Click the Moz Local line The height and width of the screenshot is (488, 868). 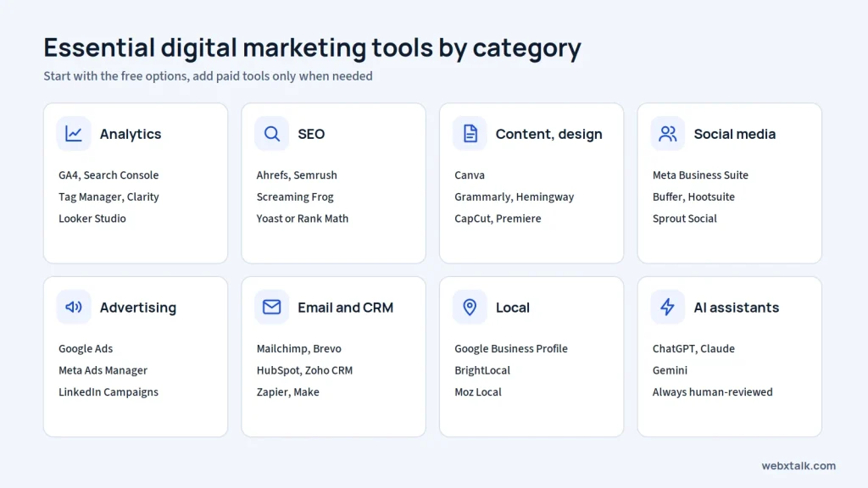pyautogui.click(x=478, y=391)
